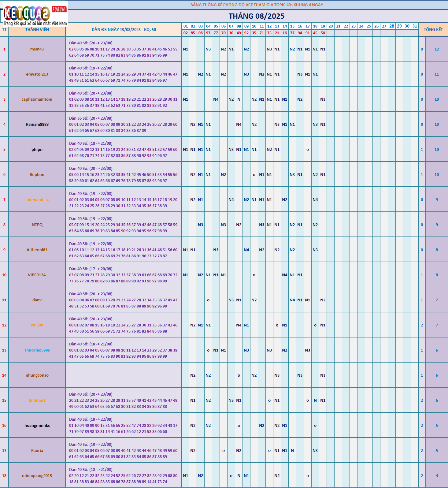Click the TỔNG KẾT column header
Viewport: 448px width, 488px height.
coord(433,29)
